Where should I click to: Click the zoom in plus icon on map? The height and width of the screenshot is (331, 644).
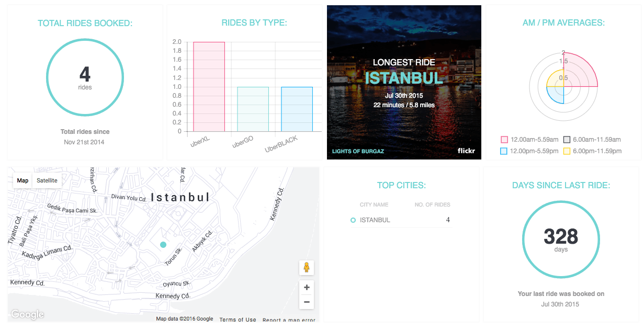(307, 287)
